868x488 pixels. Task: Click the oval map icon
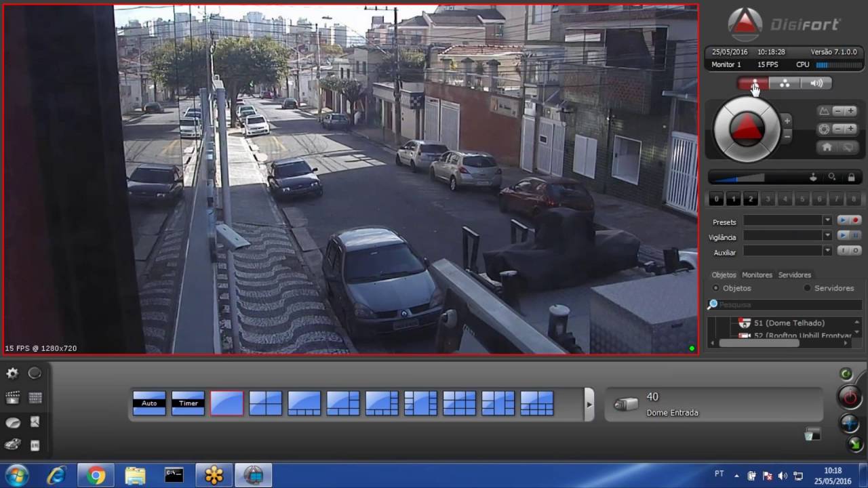coord(12,423)
